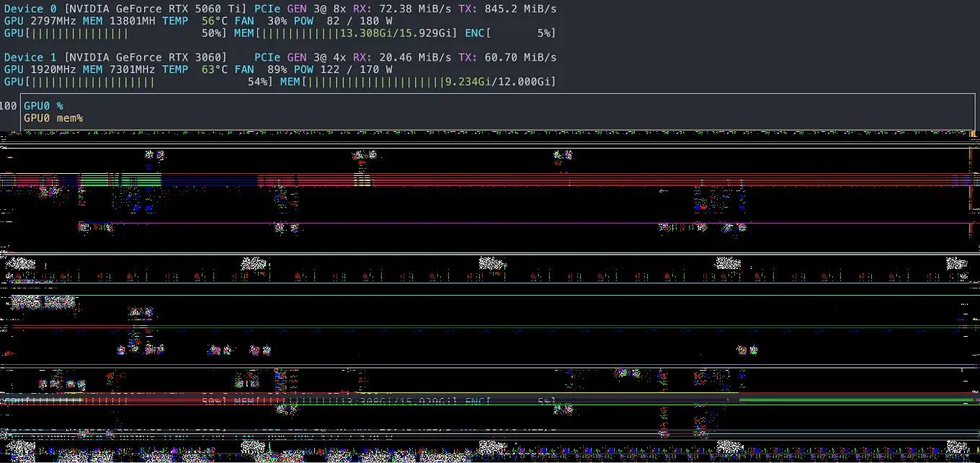Click the TEMP 56°C reading
Viewport: 980px width, 463px height.
tap(195, 21)
